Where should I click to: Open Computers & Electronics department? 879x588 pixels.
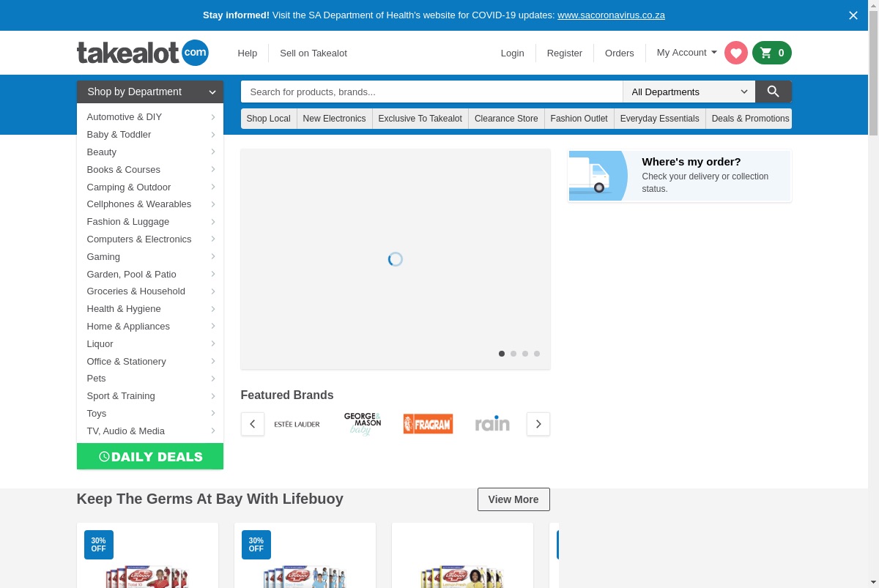point(150,239)
